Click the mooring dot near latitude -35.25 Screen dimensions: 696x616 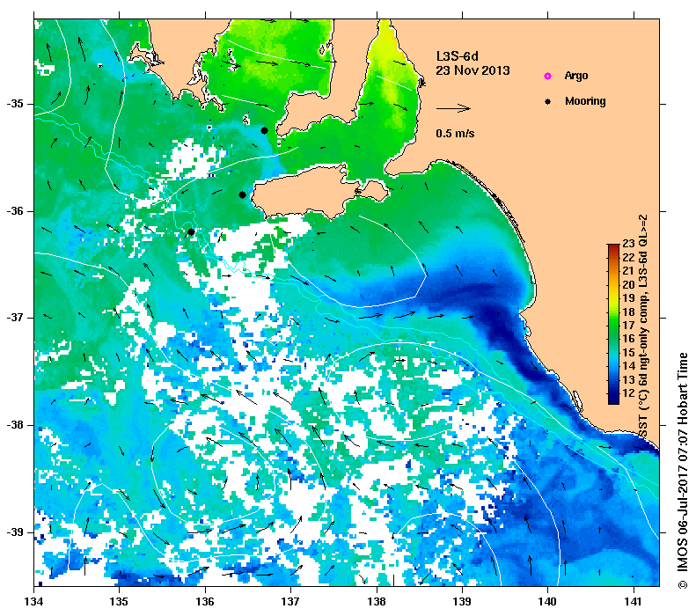(264, 130)
